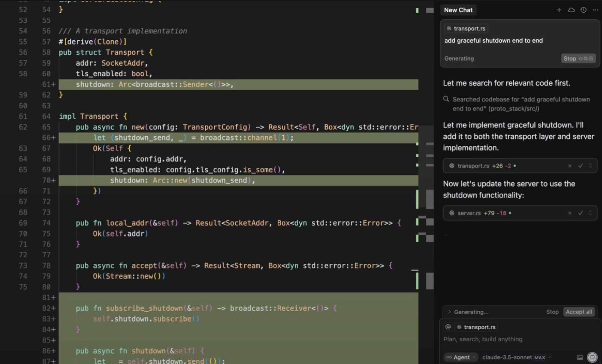Click 'tls_enabled: bool,' field line
Image resolution: width=602 pixels, height=364 pixels.
click(114, 74)
